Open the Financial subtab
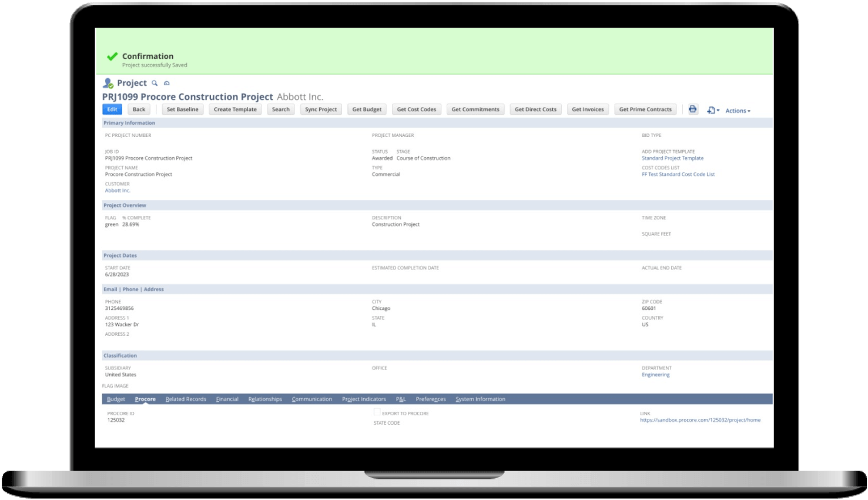 pyautogui.click(x=227, y=399)
